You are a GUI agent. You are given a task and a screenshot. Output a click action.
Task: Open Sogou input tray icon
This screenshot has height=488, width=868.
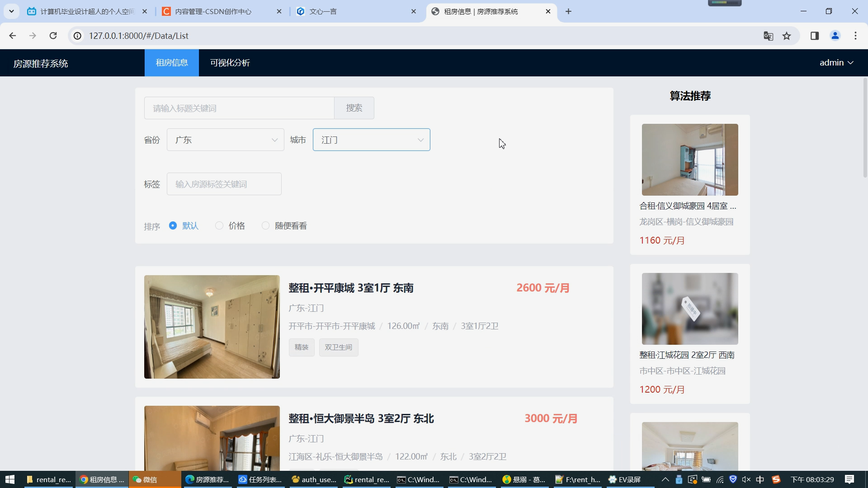(776, 479)
